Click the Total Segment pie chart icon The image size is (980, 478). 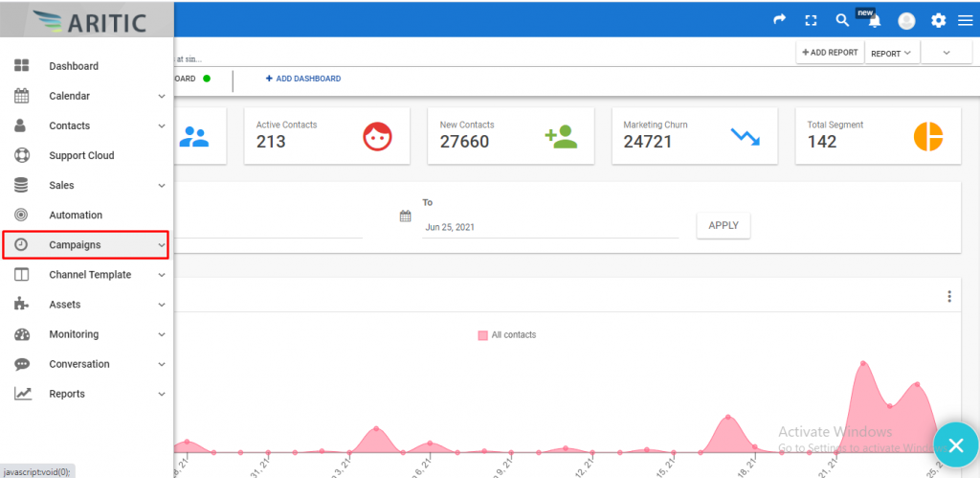[928, 136]
